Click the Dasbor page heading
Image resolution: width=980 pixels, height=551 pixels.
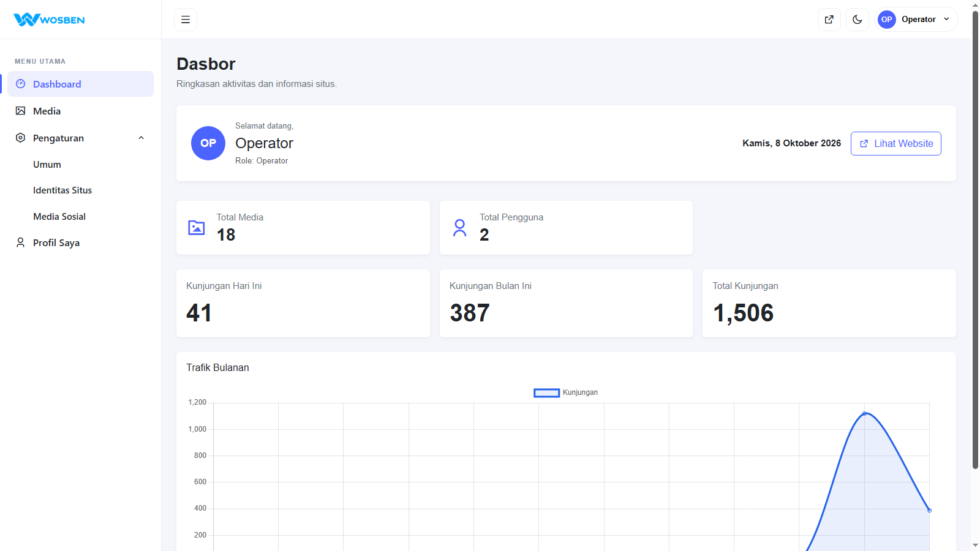[206, 64]
